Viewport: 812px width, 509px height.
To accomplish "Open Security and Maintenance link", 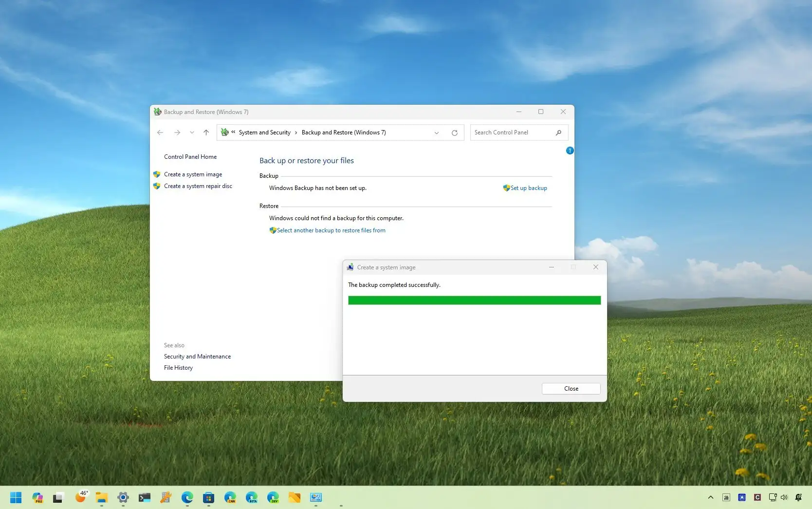I will 197,357.
